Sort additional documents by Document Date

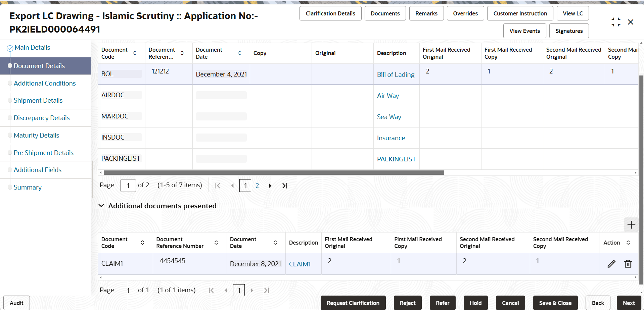pos(275,243)
